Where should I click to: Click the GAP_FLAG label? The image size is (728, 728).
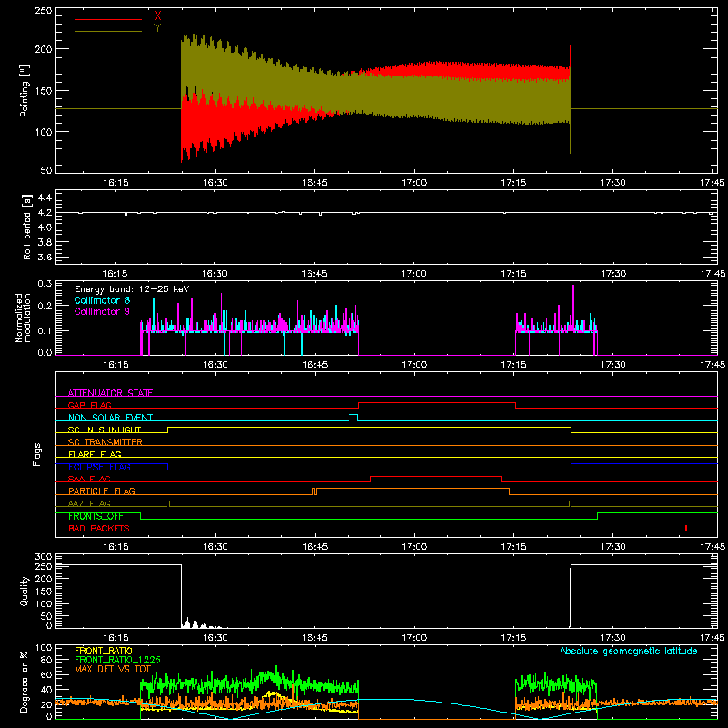tap(89, 405)
